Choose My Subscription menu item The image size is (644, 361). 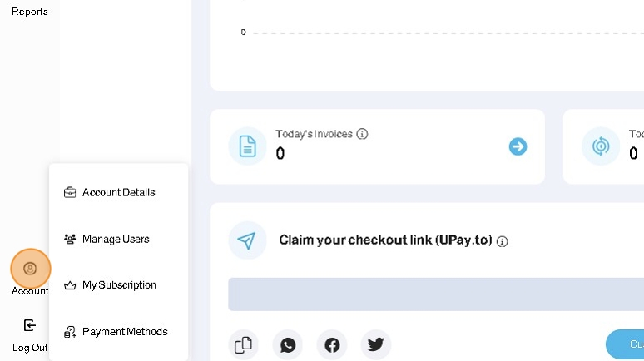point(119,285)
